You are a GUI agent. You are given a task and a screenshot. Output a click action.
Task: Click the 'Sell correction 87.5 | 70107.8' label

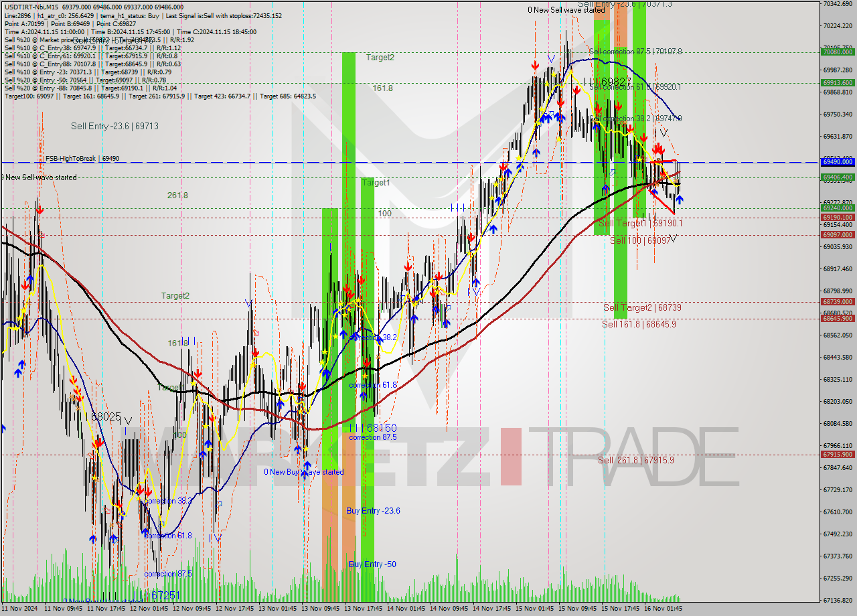tap(635, 52)
